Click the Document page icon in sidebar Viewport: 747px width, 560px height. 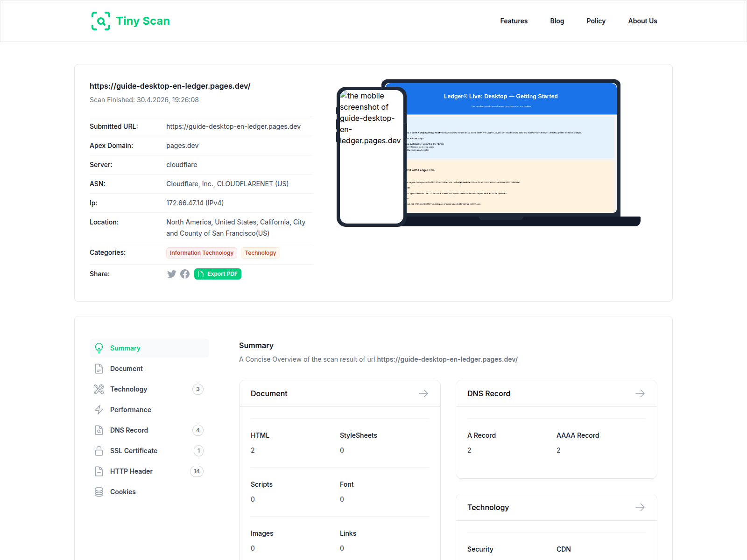click(99, 369)
